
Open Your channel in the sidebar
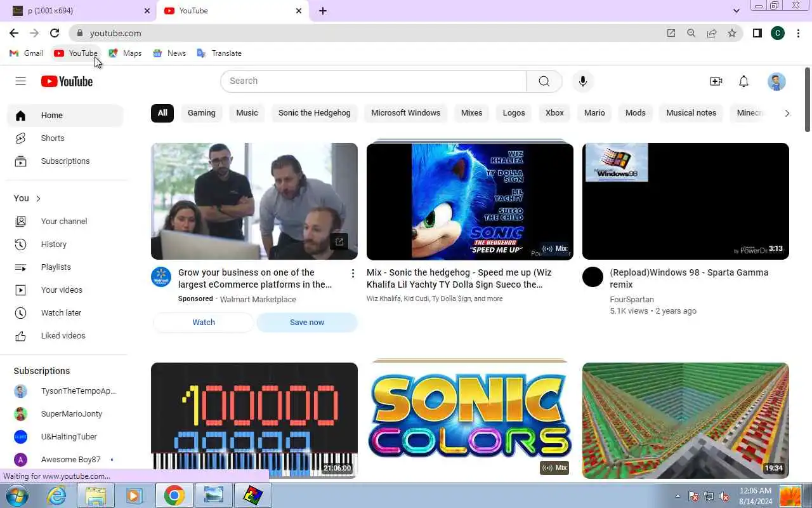coord(65,222)
